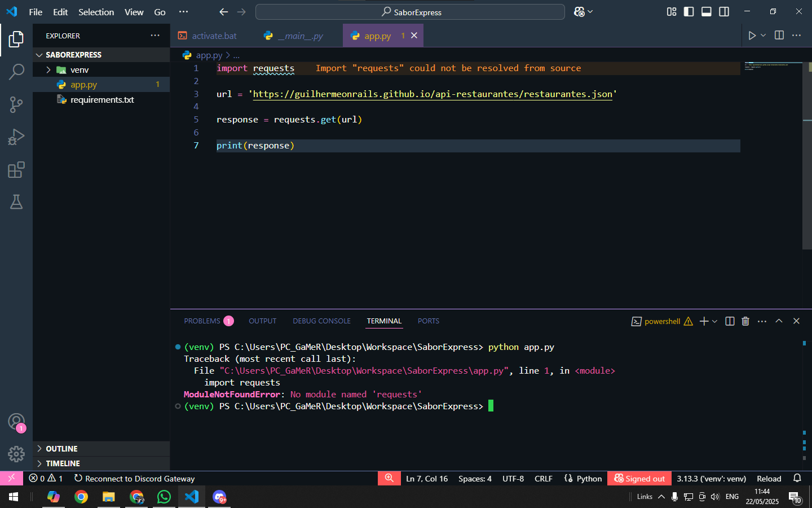812x508 pixels.
Task: Open the Selection menu
Action: click(x=96, y=12)
